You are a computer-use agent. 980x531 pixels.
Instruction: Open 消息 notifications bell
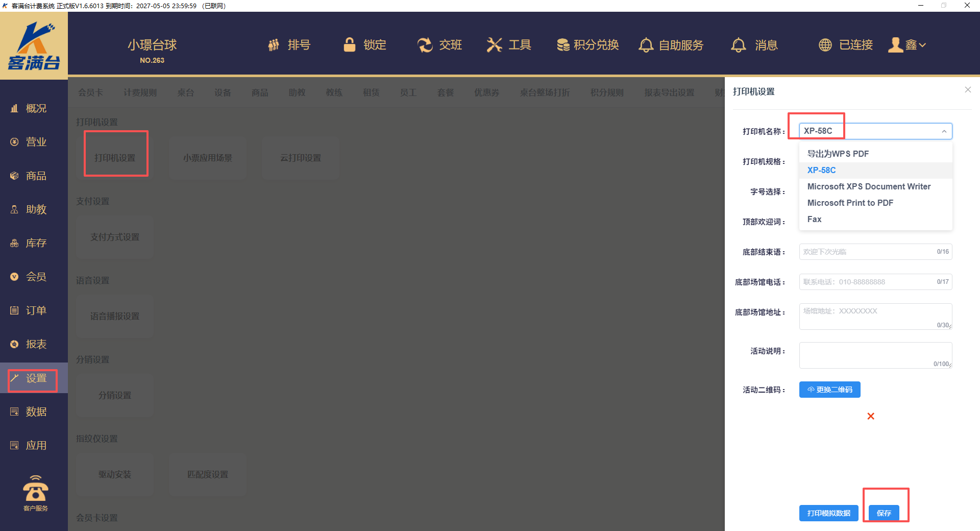click(x=738, y=45)
